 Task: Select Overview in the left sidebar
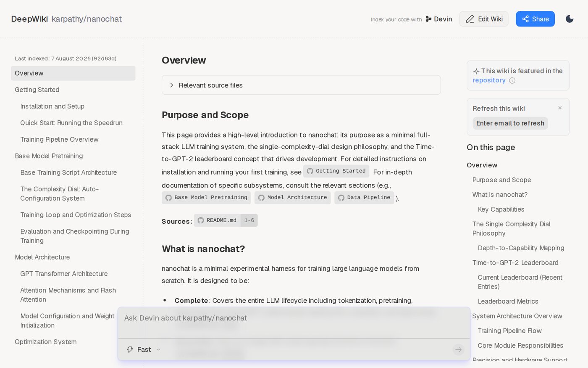73,73
